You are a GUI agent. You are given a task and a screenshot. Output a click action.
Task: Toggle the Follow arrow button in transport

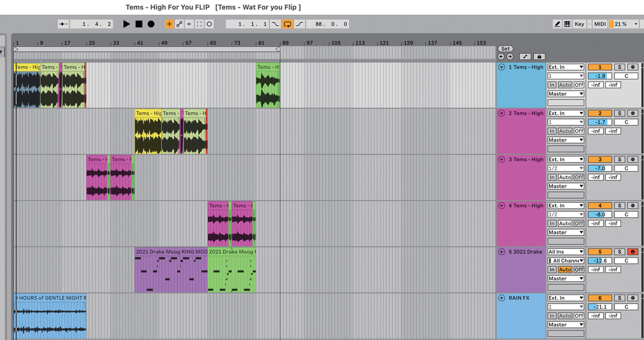click(x=63, y=24)
